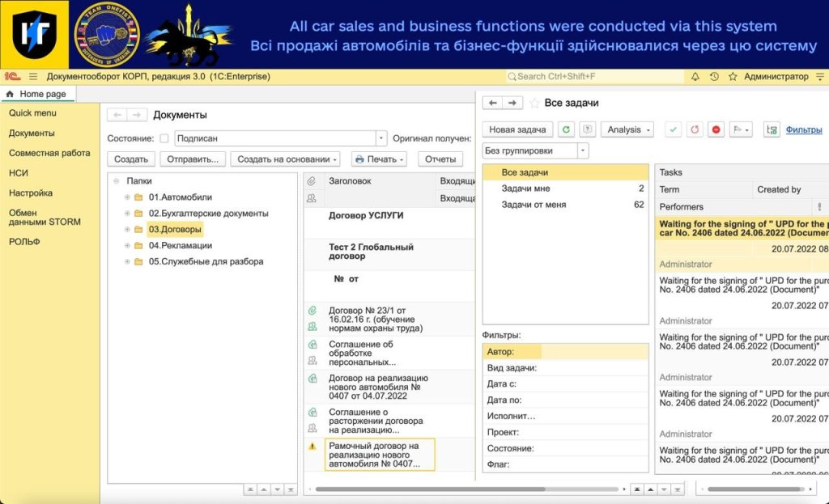
Task: Open the Фильтры link
Action: click(803, 129)
